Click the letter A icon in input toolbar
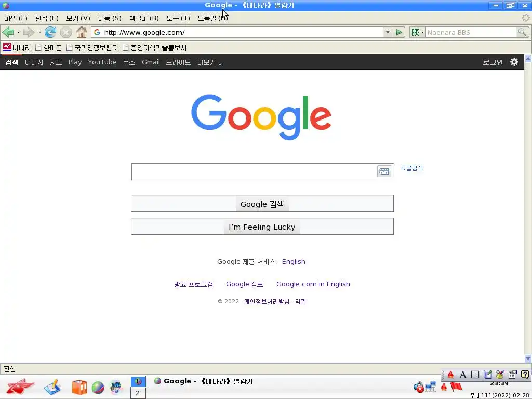Viewport: 532px width, 399px height. (462, 375)
